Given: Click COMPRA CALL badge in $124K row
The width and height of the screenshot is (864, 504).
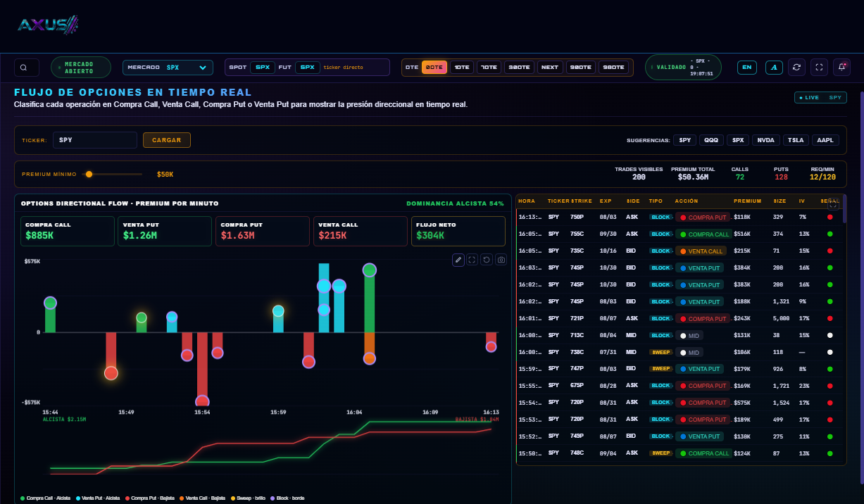Looking at the screenshot, I should (704, 453).
